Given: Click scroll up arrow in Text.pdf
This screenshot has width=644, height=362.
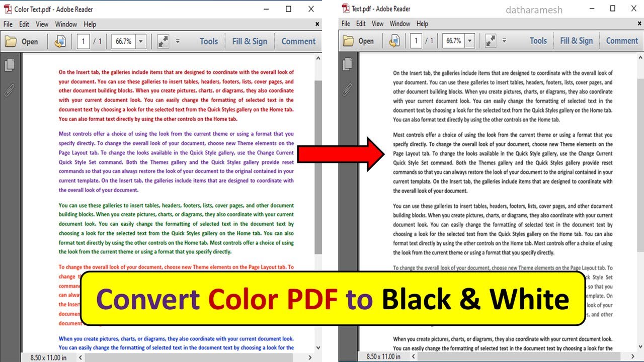Looking at the screenshot, I should pyautogui.click(x=640, y=58).
